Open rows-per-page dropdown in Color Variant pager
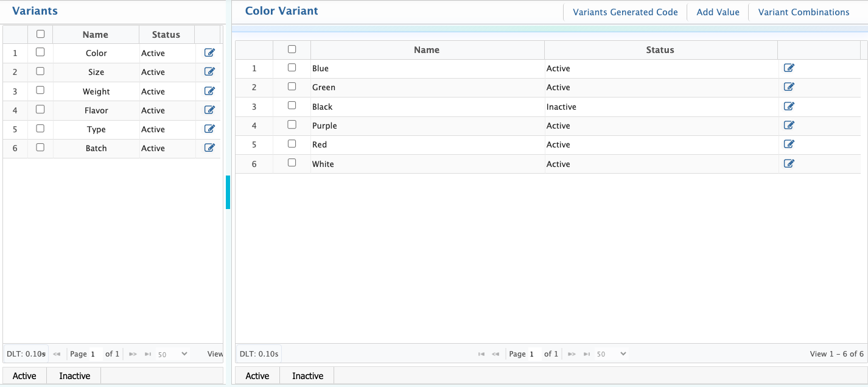The width and height of the screenshot is (868, 387). point(612,354)
